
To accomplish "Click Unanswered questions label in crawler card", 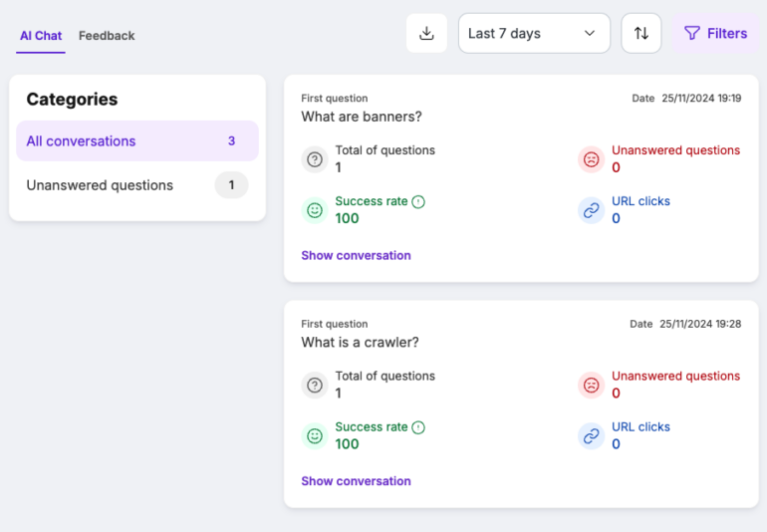I will point(675,376).
